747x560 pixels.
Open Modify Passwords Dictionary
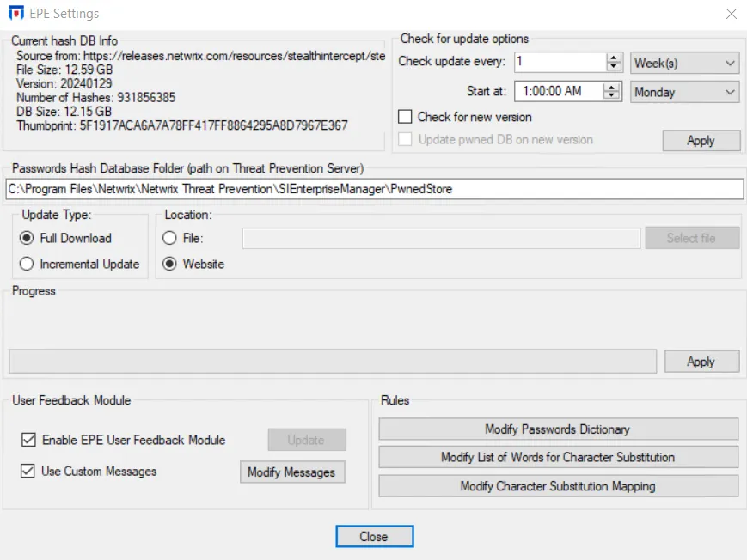pyautogui.click(x=558, y=429)
